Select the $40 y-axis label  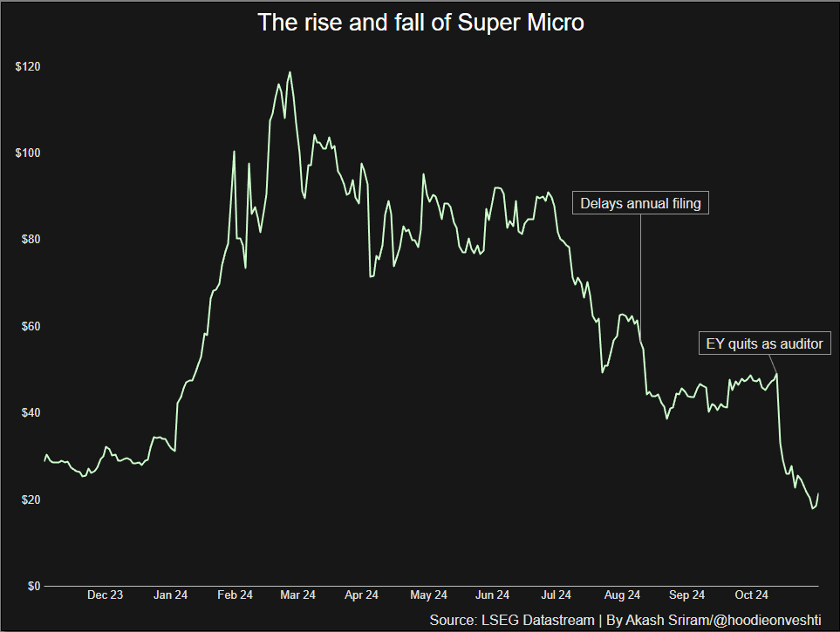(x=31, y=412)
